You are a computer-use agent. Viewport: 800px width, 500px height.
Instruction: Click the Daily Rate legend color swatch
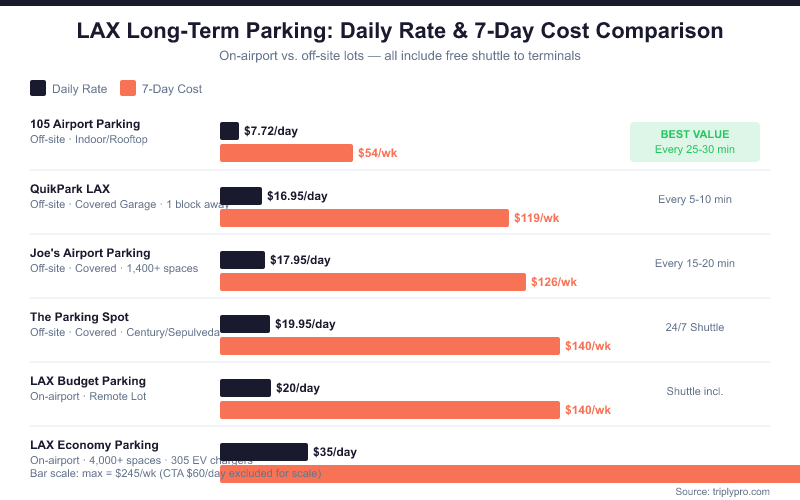click(x=38, y=88)
